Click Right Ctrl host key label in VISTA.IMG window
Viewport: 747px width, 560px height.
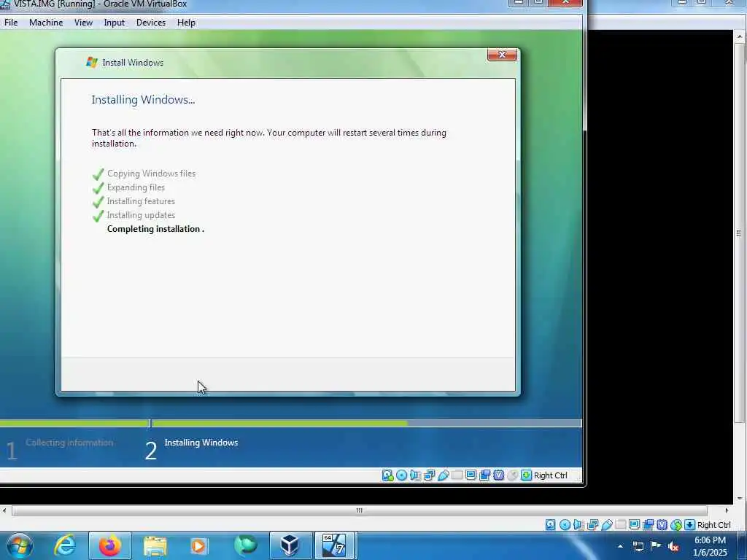(x=551, y=475)
